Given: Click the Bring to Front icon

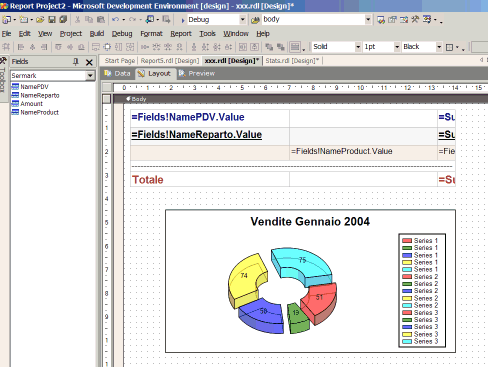Looking at the screenshot, I should (x=269, y=47).
